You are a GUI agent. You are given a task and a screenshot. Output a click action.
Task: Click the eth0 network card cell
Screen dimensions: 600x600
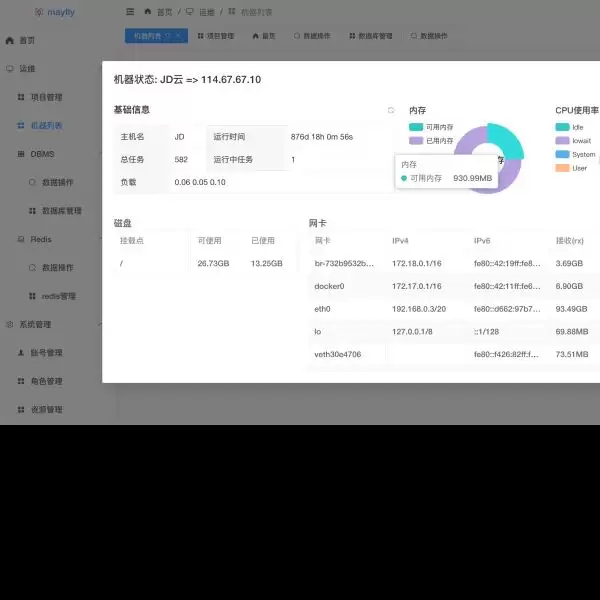[x=322, y=309]
